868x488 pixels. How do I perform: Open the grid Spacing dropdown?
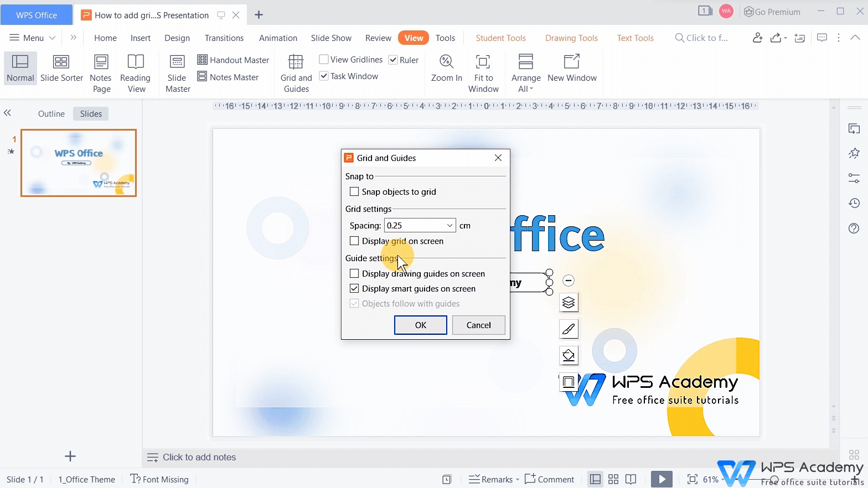(449, 225)
